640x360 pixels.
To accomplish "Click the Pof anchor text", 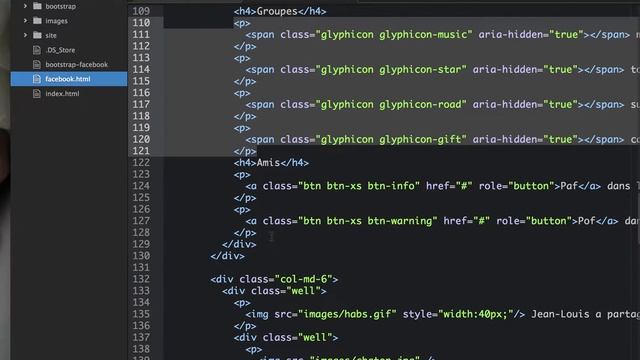I will [587, 221].
